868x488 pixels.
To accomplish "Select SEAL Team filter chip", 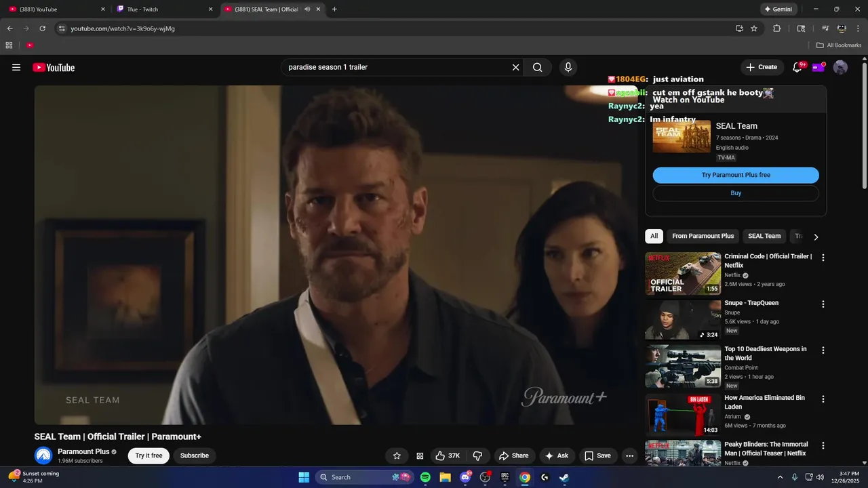I will (x=764, y=236).
